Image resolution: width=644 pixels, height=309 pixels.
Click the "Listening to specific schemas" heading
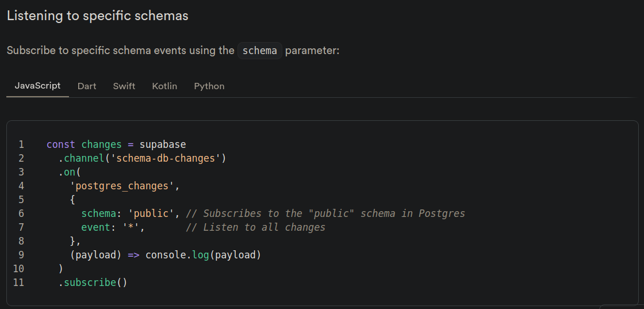click(x=97, y=16)
